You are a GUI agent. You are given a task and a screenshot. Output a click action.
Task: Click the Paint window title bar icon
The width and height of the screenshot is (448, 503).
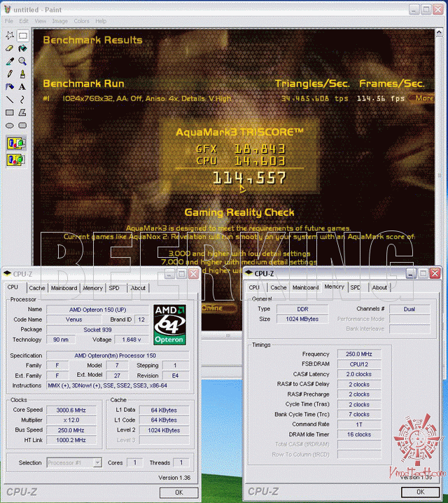tap(7, 9)
